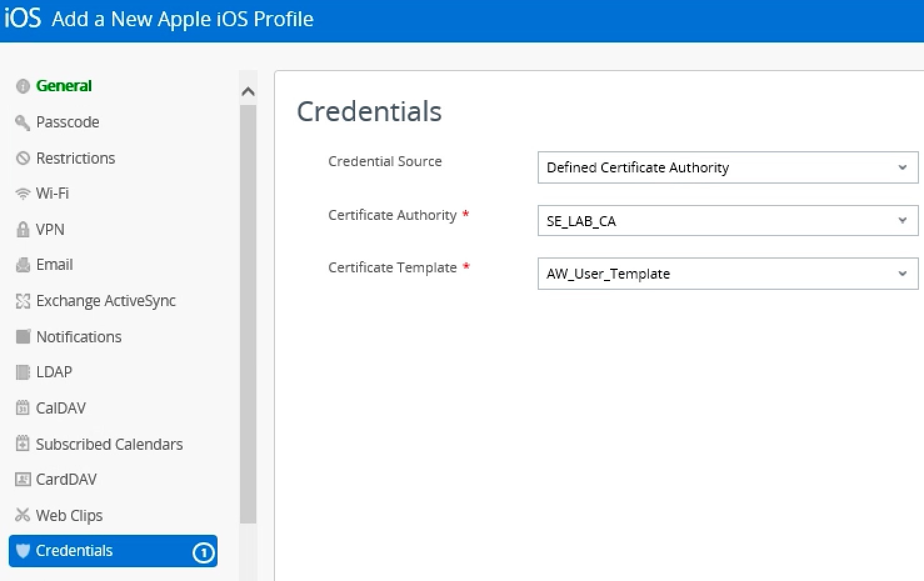Viewport: 924px width, 581px height.
Task: Click the Exchange ActiveSync icon
Action: point(23,300)
